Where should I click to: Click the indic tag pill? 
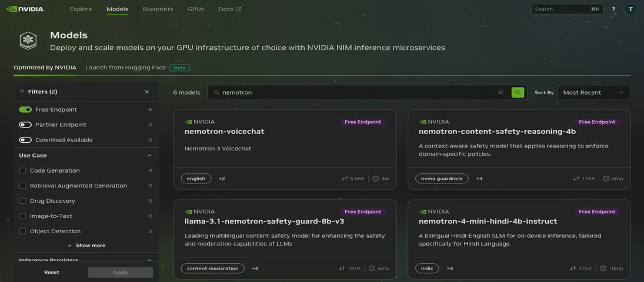pos(427,268)
